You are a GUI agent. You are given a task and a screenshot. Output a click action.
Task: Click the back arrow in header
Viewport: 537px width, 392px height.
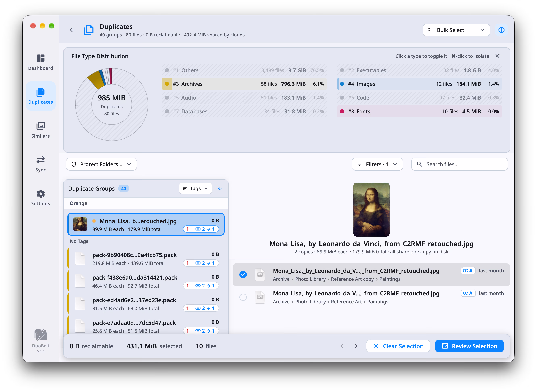click(x=72, y=30)
